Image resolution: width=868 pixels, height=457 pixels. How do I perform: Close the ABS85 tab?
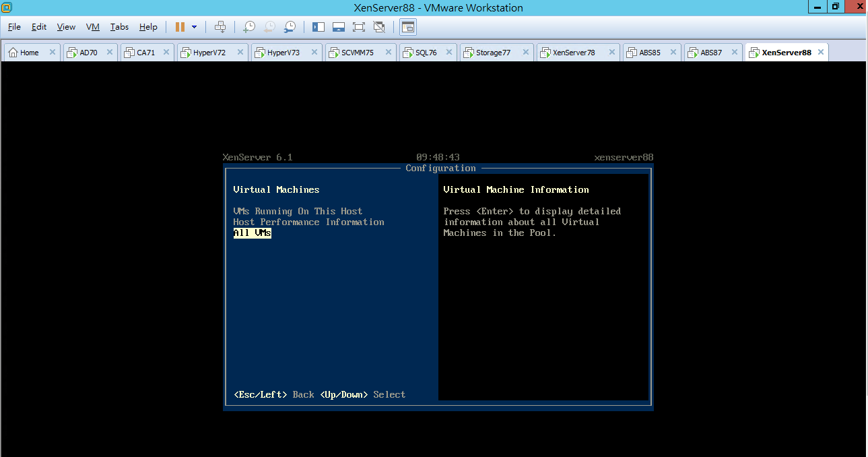(673, 53)
